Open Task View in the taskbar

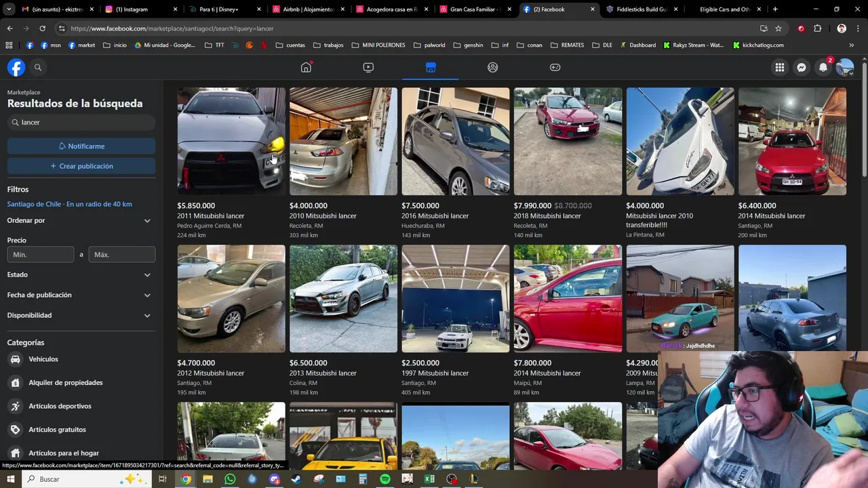point(163,479)
